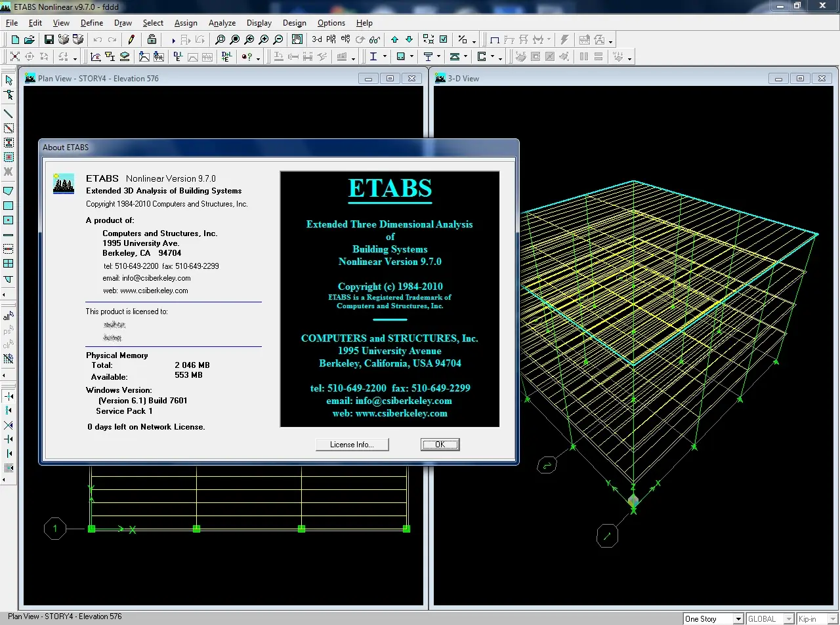This screenshot has height=625, width=840.
Task: Click the About ETABS dialog title bar
Action: (x=279, y=148)
